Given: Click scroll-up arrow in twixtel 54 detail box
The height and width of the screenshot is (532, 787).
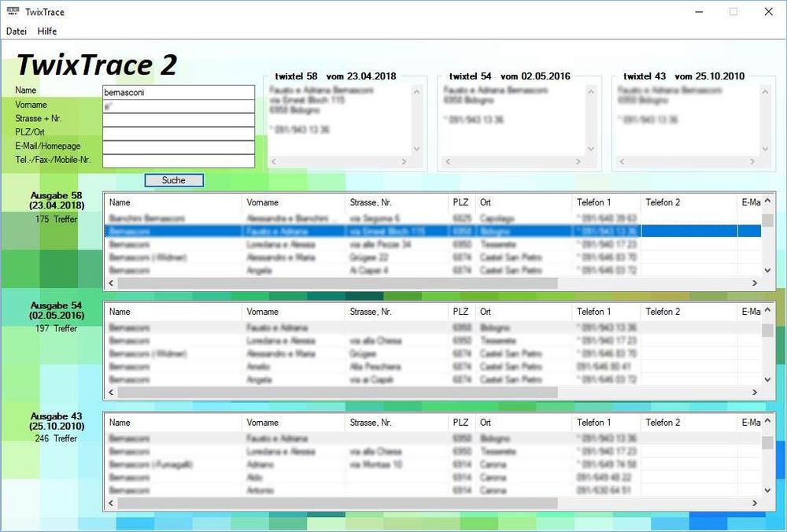Looking at the screenshot, I should [591, 92].
